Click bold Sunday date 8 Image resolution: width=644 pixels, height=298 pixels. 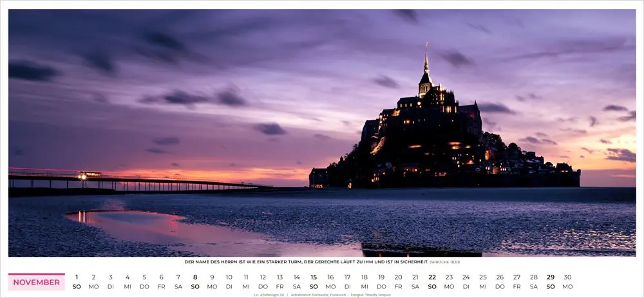[x=195, y=277]
